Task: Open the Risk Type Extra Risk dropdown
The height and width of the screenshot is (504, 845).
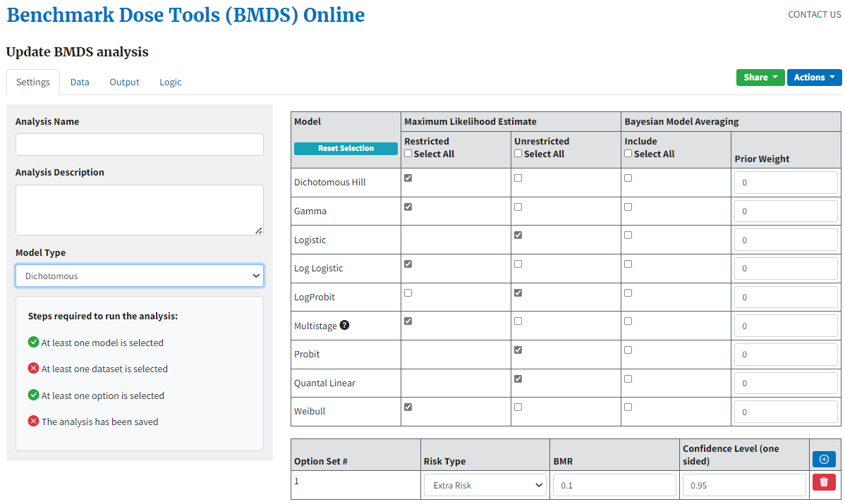Action: coord(485,485)
